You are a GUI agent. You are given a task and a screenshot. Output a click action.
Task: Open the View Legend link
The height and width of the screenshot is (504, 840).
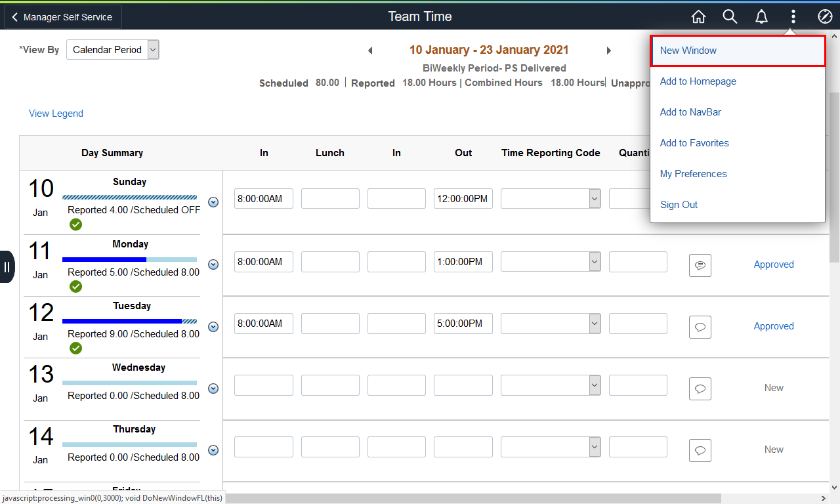point(56,114)
